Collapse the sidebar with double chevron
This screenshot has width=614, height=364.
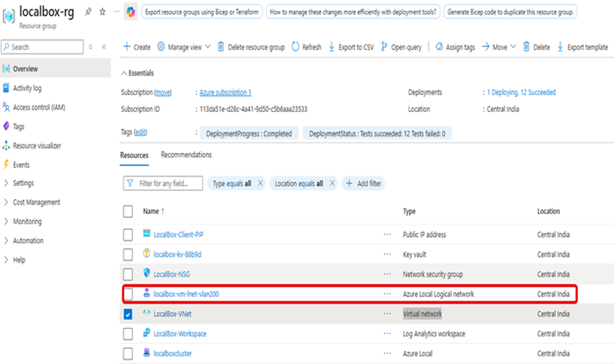[104, 47]
